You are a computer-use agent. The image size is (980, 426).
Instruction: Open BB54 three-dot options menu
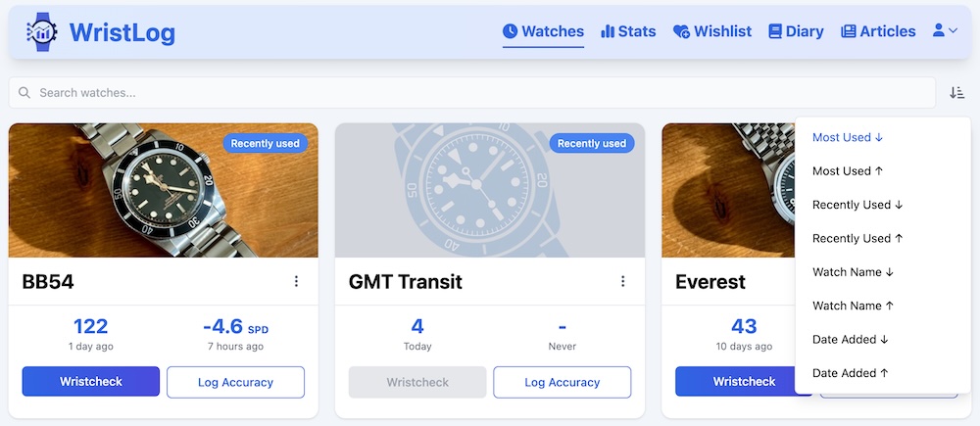(296, 282)
